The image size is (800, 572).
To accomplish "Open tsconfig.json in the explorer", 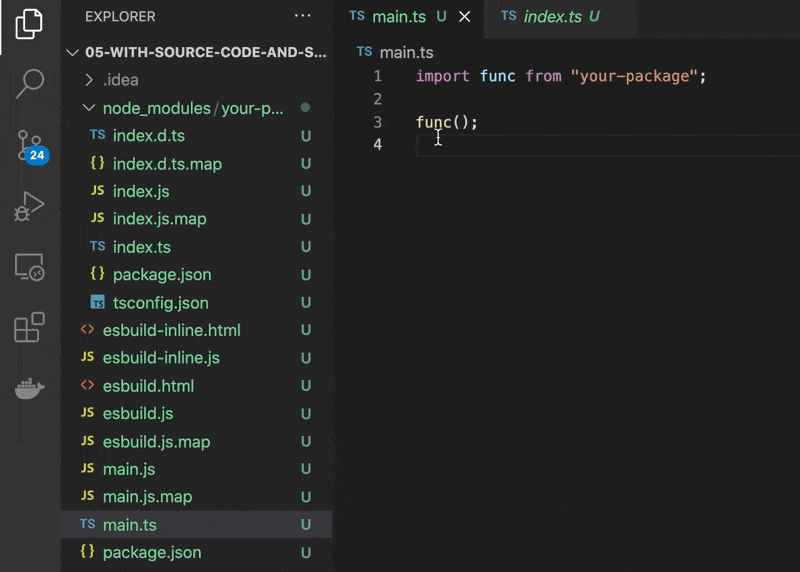I will point(196,303).
